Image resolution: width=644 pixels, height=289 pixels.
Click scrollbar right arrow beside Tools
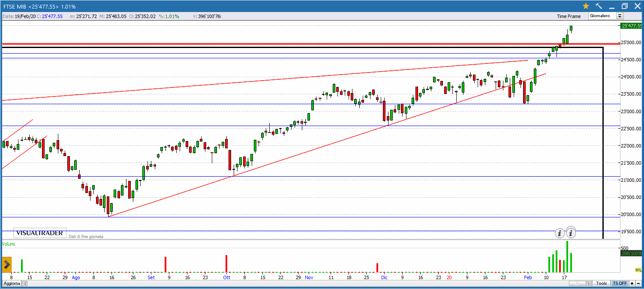pyautogui.click(x=589, y=283)
